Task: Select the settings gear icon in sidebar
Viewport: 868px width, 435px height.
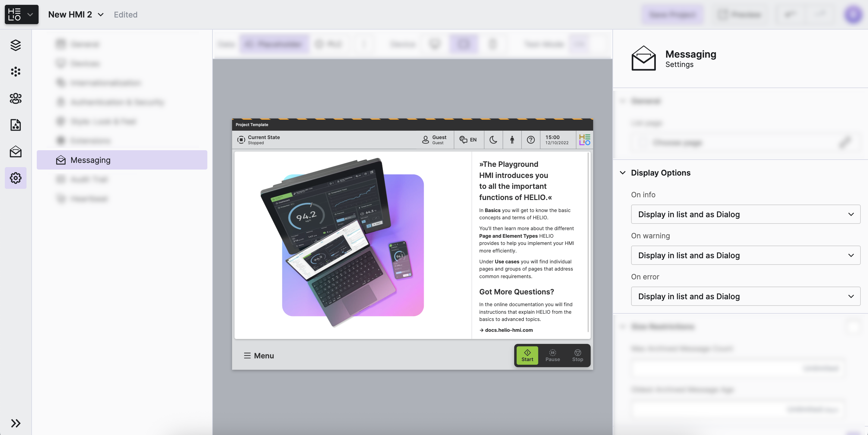Action: coord(15,178)
